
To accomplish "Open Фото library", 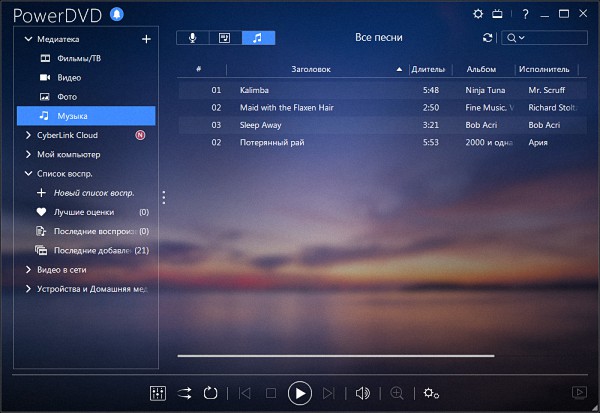I will (86, 97).
